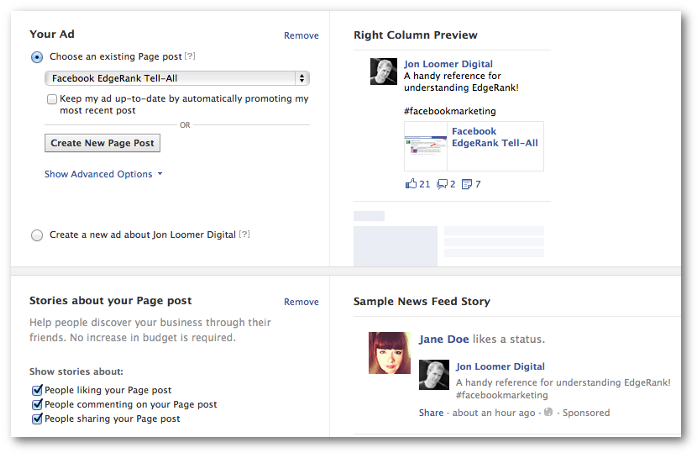This screenshot has width=700, height=456.
Task: Click #facebookmarketing hashtag in right column preview
Action: click(450, 111)
